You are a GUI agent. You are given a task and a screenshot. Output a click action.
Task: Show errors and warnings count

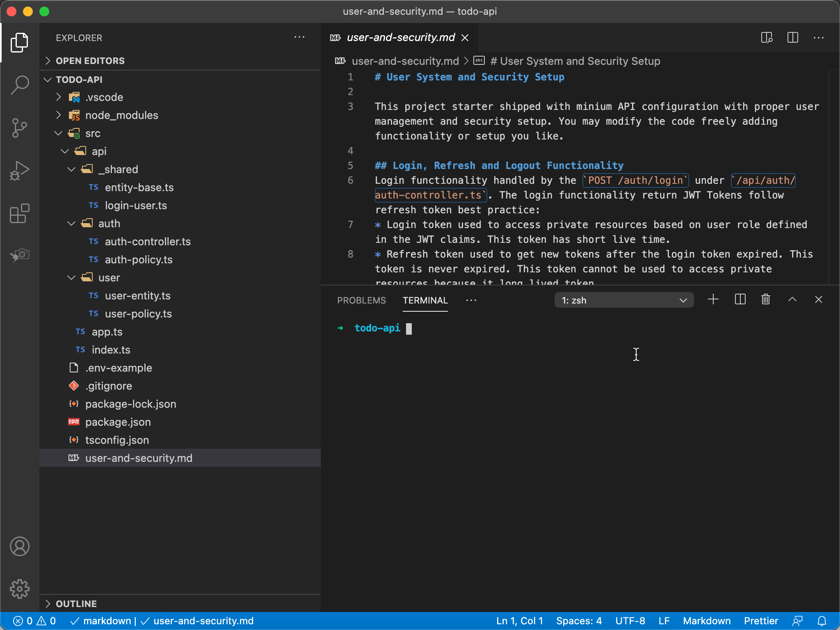coord(34,621)
